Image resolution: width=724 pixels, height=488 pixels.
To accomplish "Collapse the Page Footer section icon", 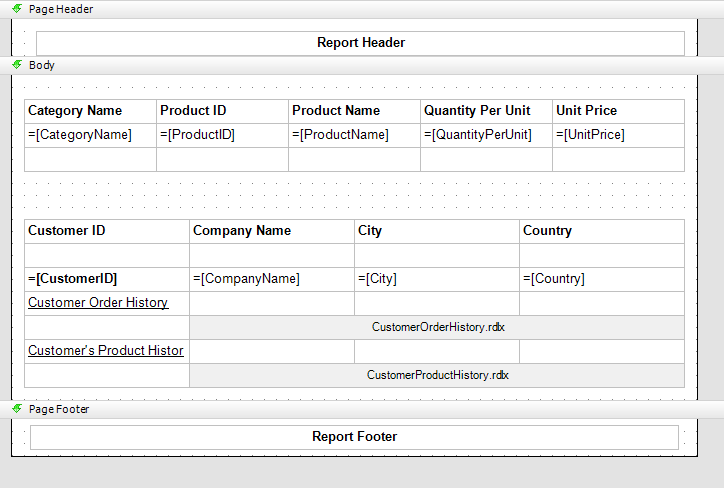I will click(17, 409).
